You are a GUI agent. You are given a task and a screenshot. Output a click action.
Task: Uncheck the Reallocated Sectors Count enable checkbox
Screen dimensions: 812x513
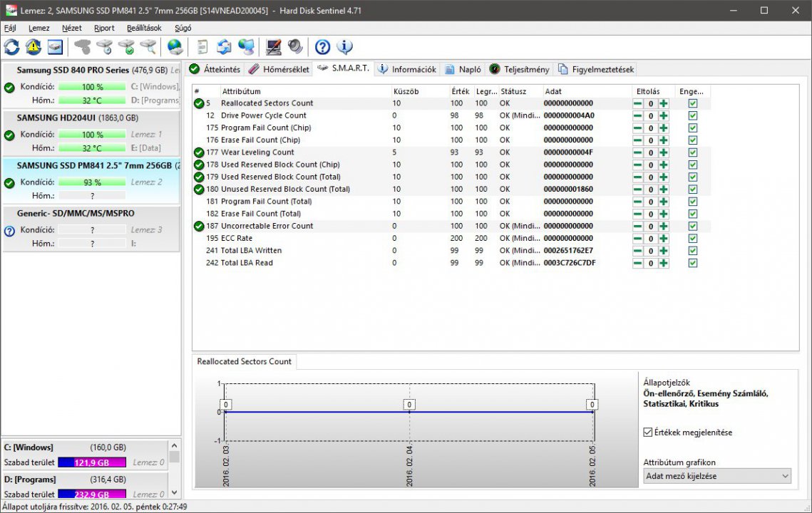693,103
